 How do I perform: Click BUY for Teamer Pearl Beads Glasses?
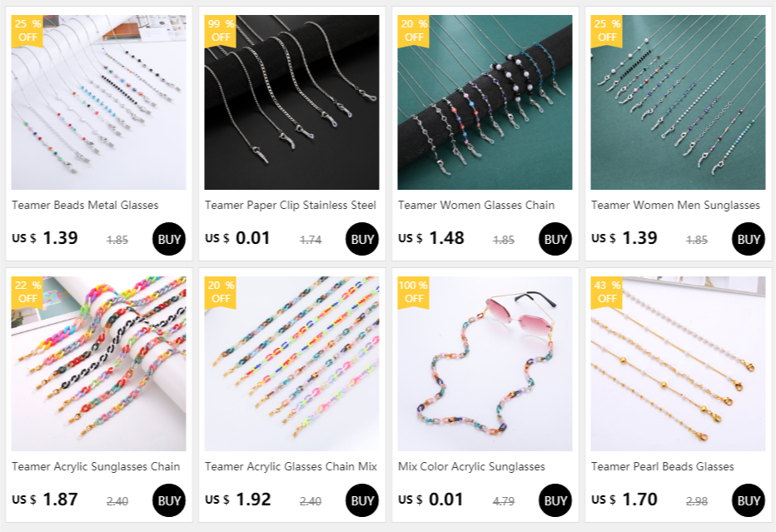748,500
